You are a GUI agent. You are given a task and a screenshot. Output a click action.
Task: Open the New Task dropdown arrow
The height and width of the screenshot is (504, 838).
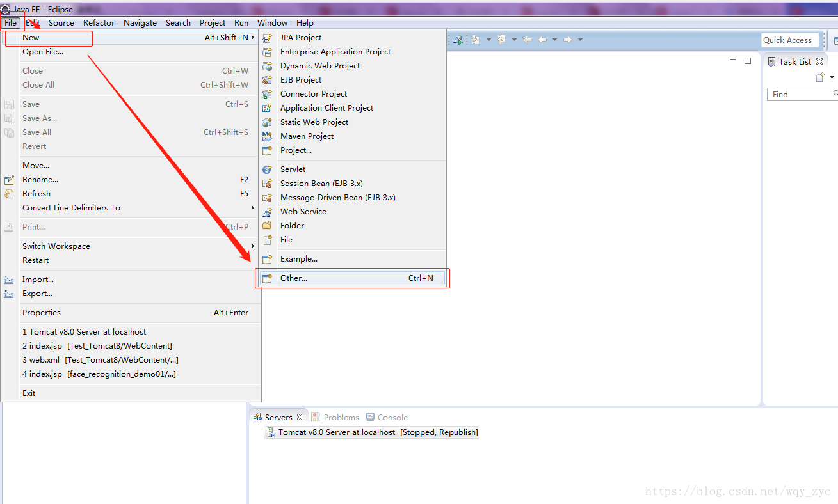(832, 77)
